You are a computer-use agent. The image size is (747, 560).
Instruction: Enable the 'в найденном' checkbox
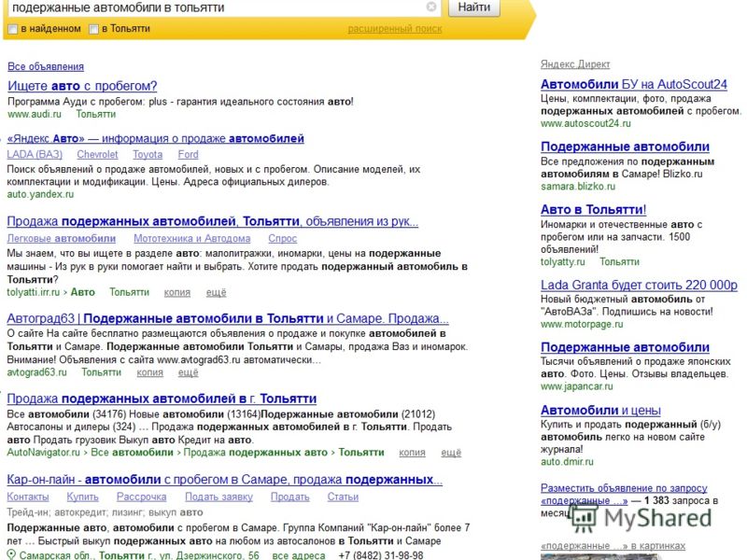coord(13,29)
